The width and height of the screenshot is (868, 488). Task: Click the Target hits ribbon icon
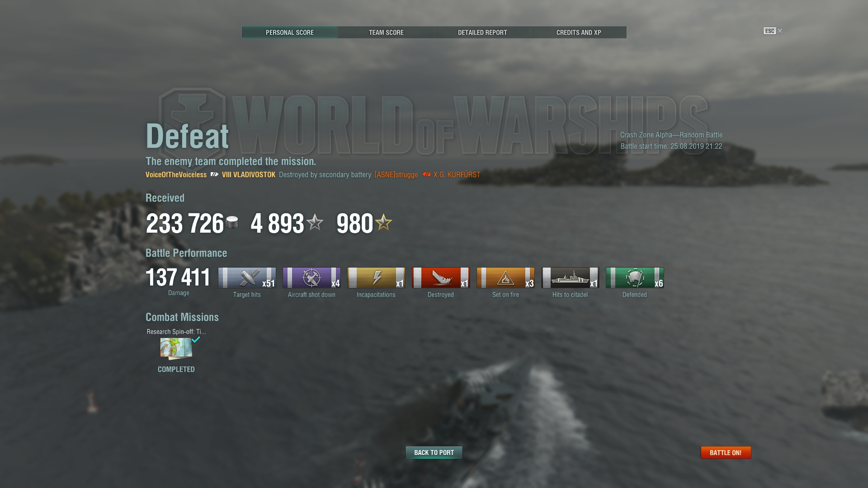click(247, 277)
